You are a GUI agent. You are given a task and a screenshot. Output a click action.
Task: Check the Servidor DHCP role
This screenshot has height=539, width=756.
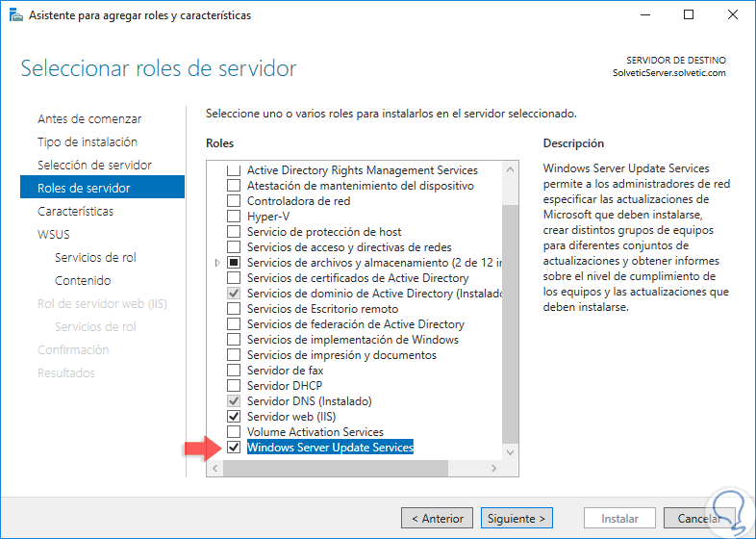click(x=234, y=386)
